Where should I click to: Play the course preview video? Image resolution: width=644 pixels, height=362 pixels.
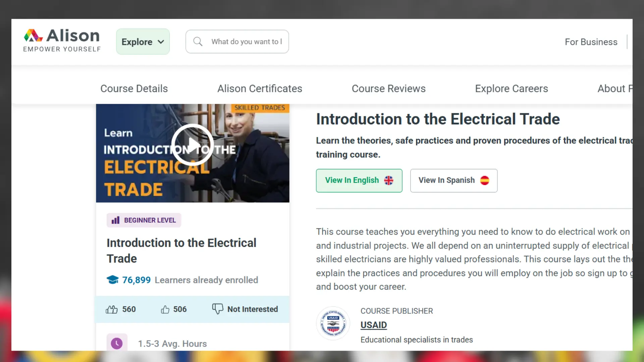click(x=193, y=145)
